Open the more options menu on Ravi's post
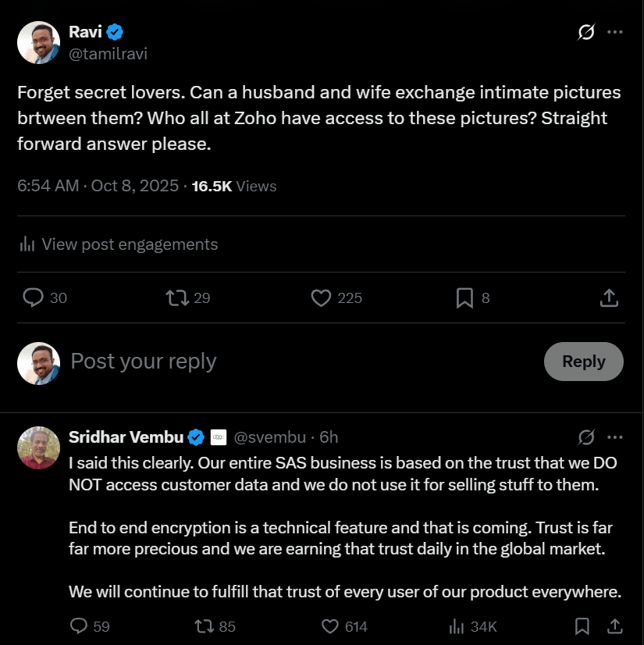This screenshot has height=645, width=644. pyautogui.click(x=615, y=33)
